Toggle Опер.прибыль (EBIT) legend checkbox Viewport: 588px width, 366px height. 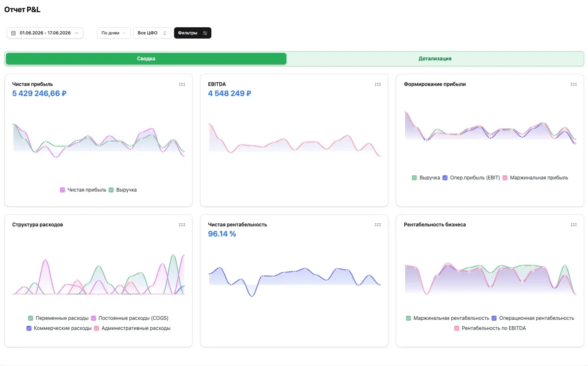click(x=445, y=178)
